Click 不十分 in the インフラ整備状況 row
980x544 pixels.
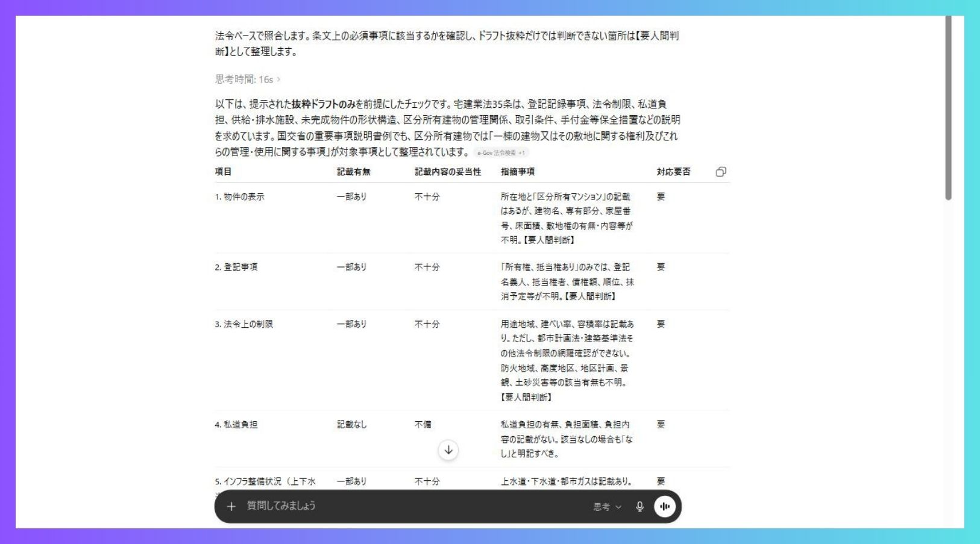tap(427, 481)
